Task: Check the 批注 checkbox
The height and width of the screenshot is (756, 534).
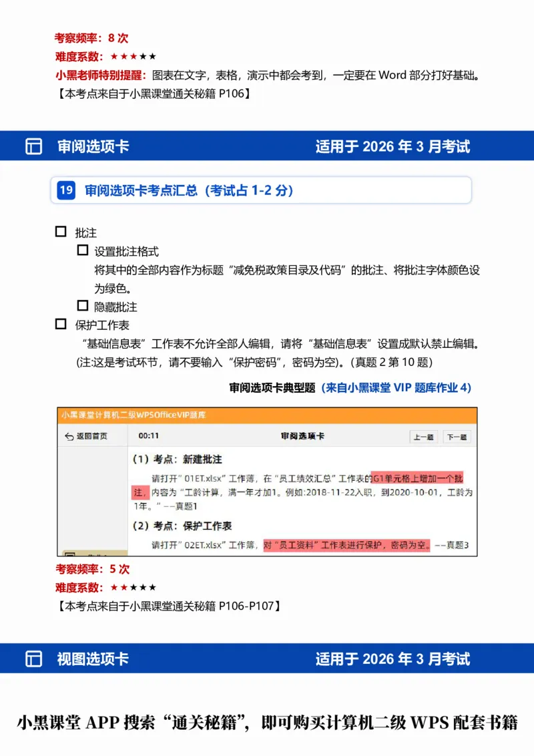Action: [x=60, y=232]
